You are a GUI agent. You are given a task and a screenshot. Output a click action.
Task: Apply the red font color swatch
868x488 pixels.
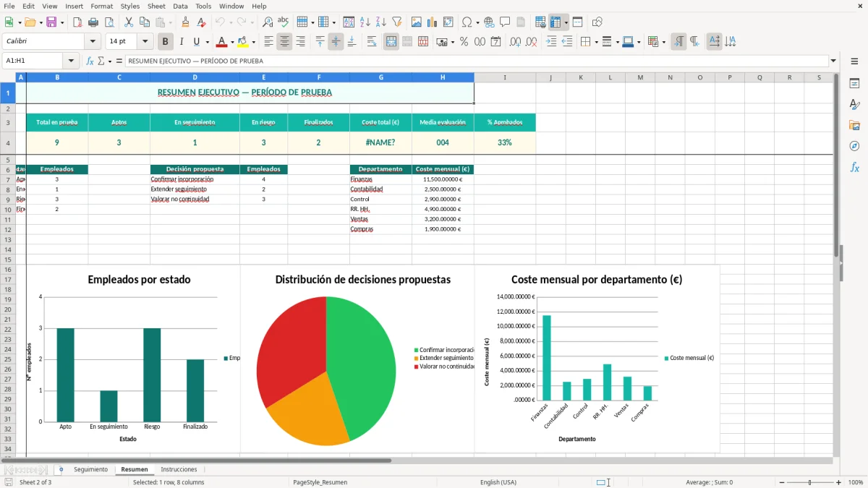click(221, 42)
